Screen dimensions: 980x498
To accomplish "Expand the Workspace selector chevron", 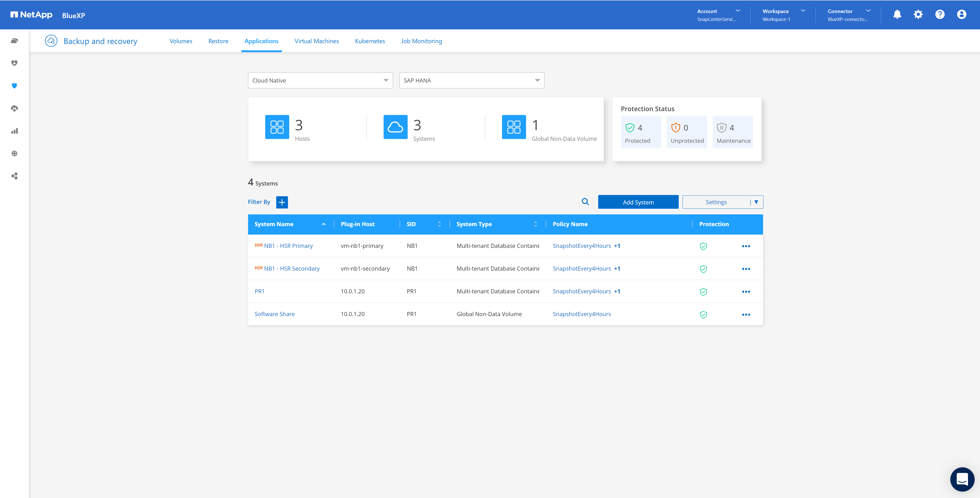I will [803, 11].
